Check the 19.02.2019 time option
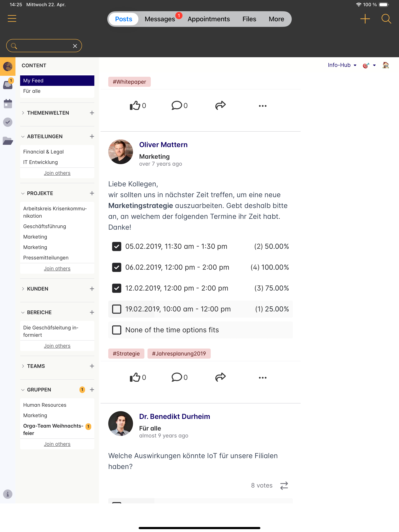The width and height of the screenshot is (399, 532). point(117,309)
